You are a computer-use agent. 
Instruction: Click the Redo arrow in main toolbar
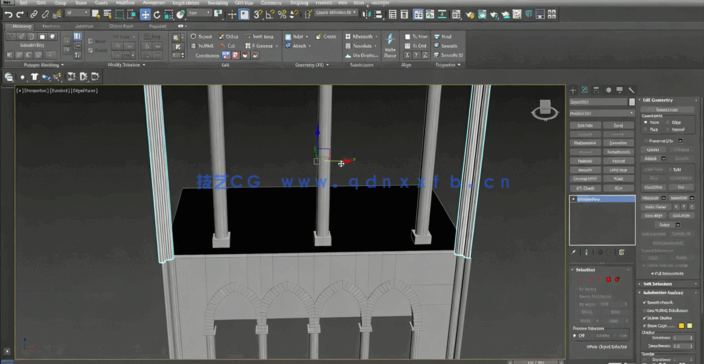pos(19,14)
